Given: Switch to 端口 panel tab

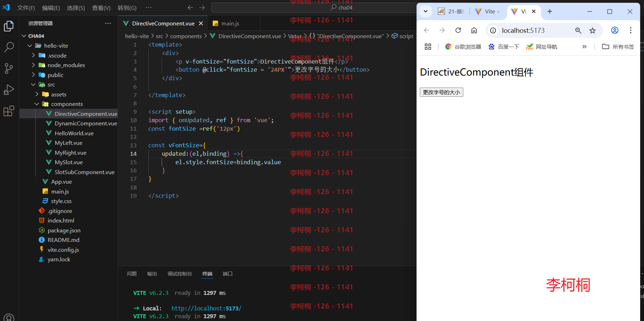Looking at the screenshot, I should 228,274.
